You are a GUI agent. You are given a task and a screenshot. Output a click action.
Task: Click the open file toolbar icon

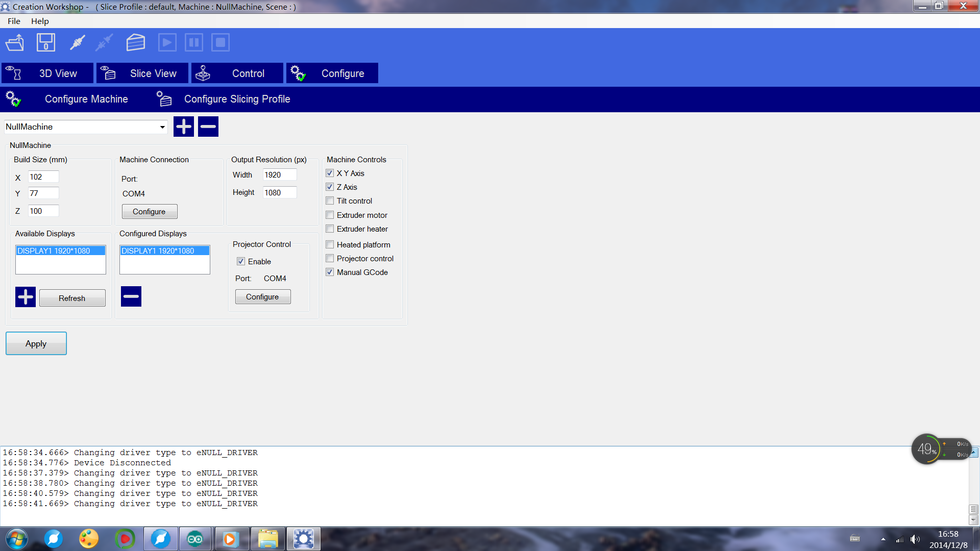point(15,43)
